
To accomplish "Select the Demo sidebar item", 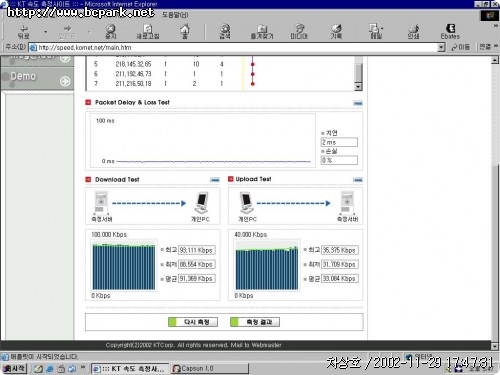I will (37, 78).
